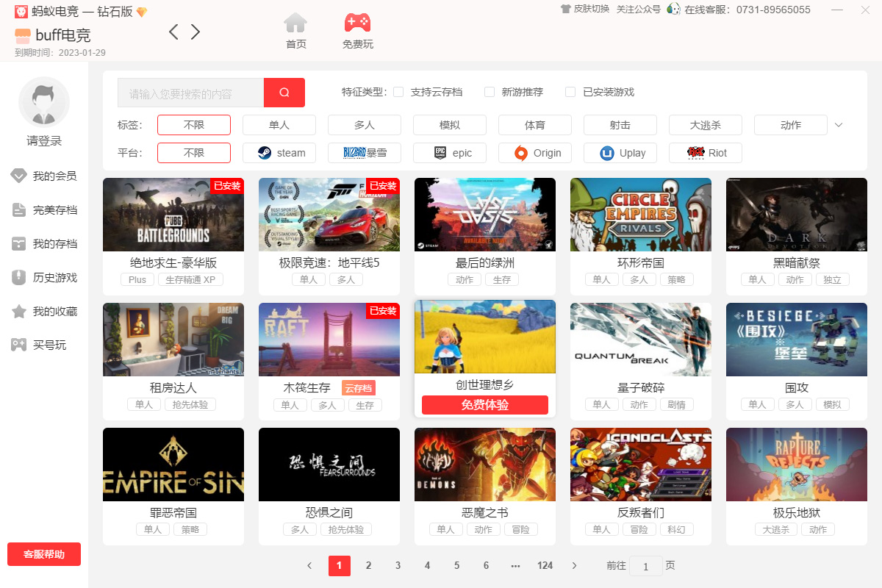Click the red search magnifier button
This screenshot has width=882, height=588.
(x=284, y=93)
